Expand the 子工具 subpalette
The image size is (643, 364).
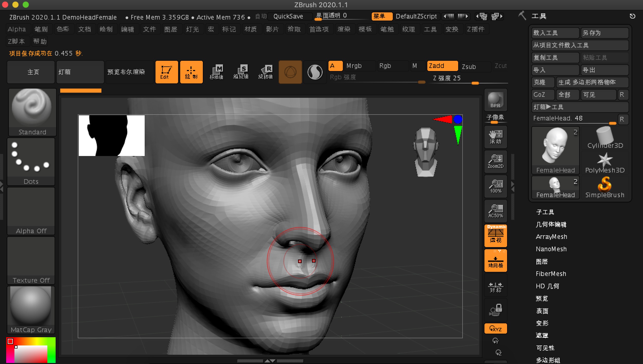point(545,212)
